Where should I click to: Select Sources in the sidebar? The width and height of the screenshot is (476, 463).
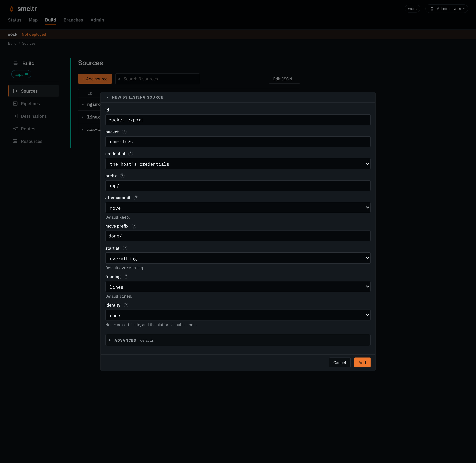(x=34, y=91)
